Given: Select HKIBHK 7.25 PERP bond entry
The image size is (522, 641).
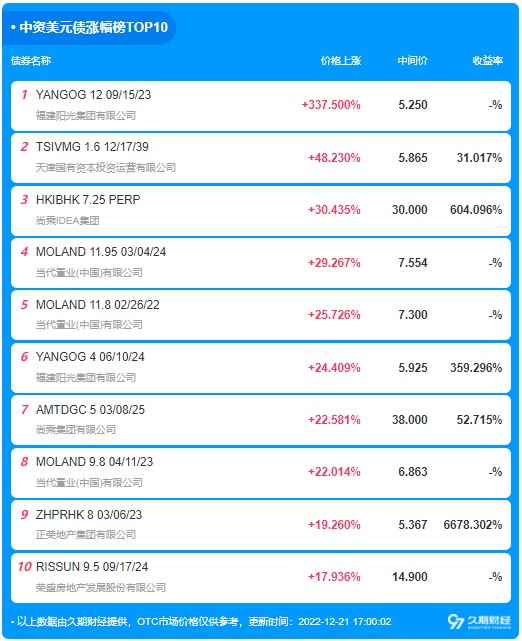Looking at the screenshot, I should pos(261,211).
